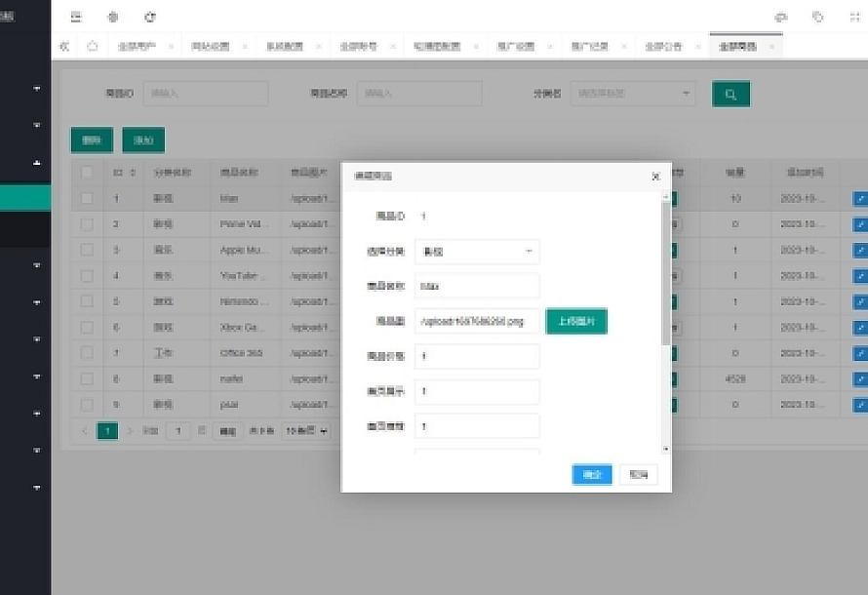Close the currently active rightmost tab
Screen dimensions: 868x595
coord(772,46)
